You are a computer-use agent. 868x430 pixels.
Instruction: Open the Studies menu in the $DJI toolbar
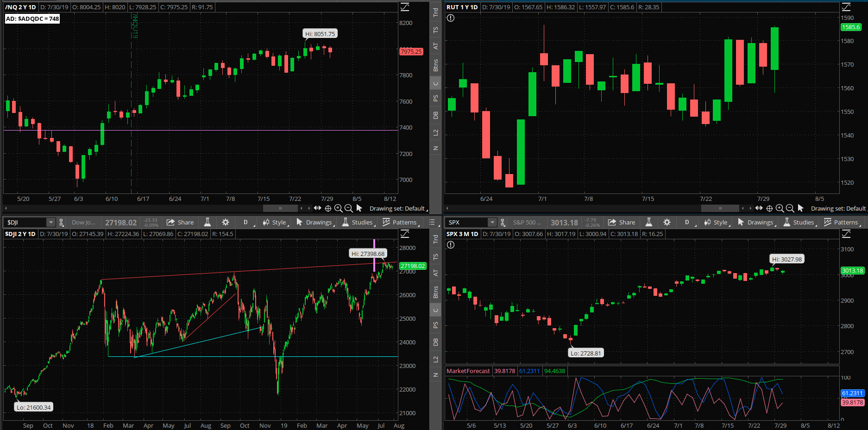(358, 222)
